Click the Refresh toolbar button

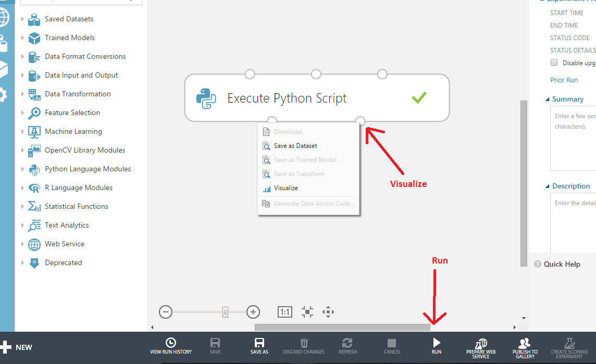[348, 346]
